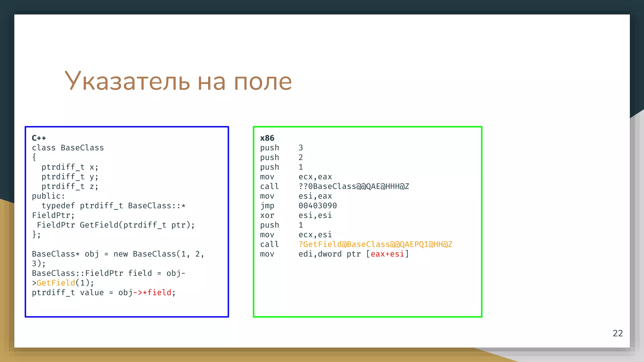Click the 'mov esi,eax' instruction
644x362 pixels.
click(296, 196)
